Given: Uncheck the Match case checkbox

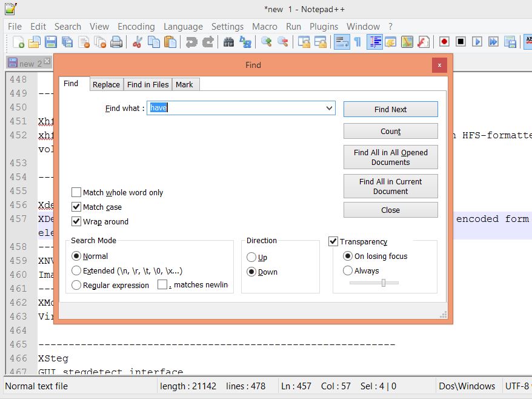Looking at the screenshot, I should click(x=76, y=207).
